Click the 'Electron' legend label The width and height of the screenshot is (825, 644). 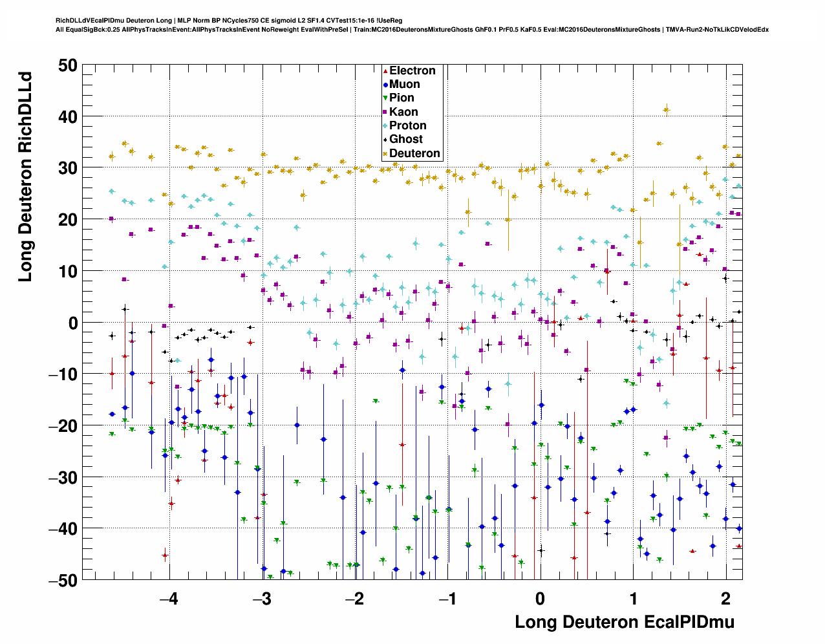pos(412,71)
